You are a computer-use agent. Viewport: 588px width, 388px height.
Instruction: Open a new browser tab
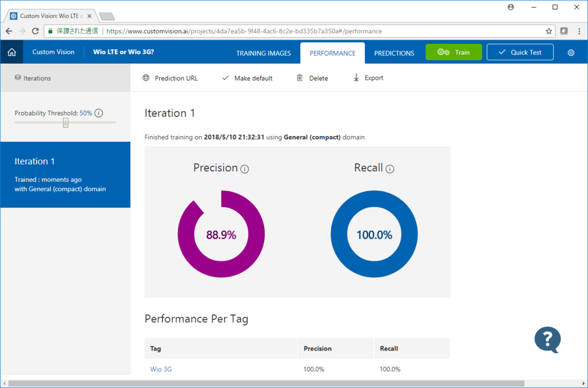[x=107, y=16]
